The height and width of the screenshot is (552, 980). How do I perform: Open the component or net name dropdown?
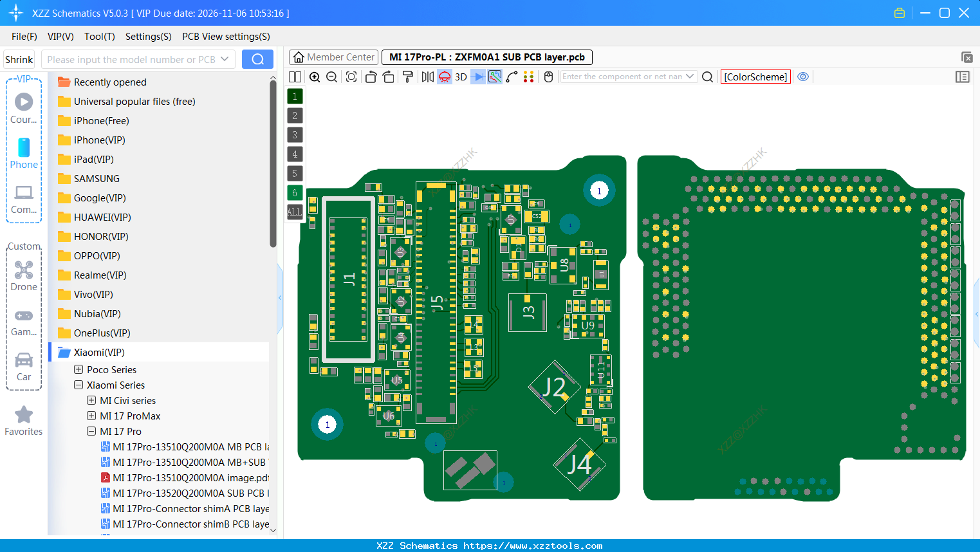tap(690, 77)
